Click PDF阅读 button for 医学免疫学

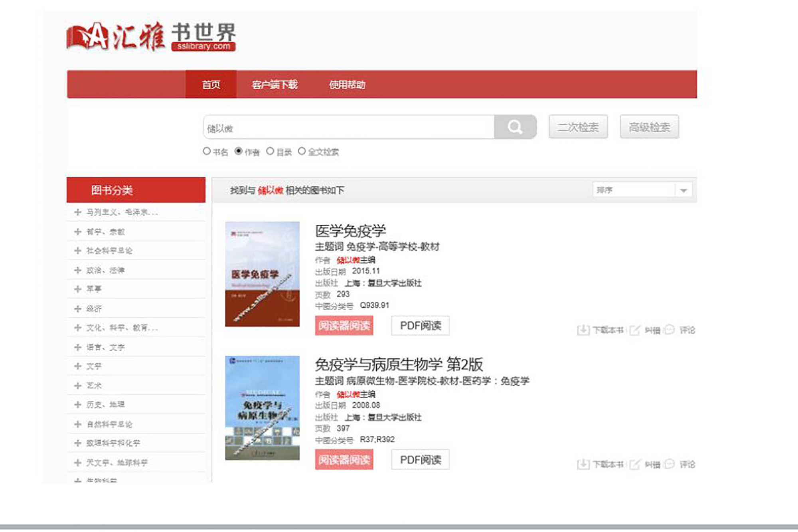[x=420, y=326]
